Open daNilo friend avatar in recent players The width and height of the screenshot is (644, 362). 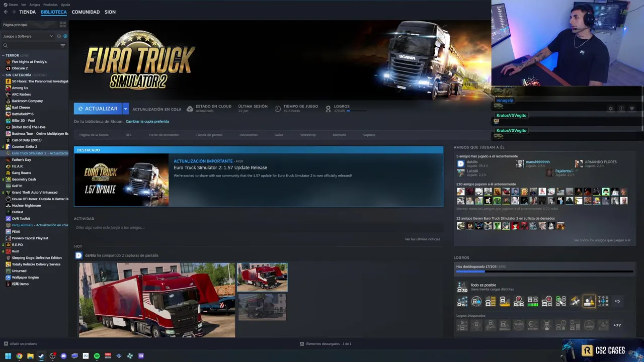pyautogui.click(x=460, y=163)
